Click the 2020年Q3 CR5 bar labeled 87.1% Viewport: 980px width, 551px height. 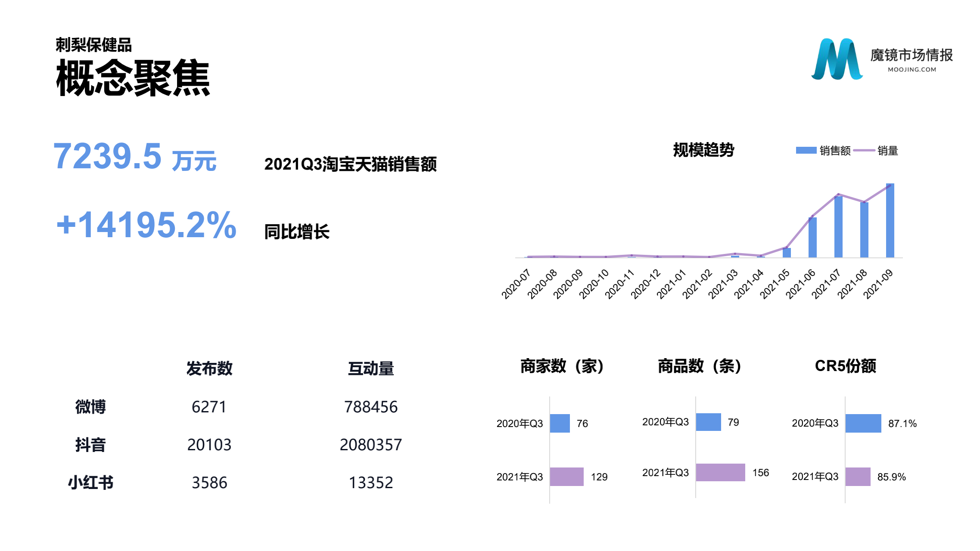(x=863, y=423)
